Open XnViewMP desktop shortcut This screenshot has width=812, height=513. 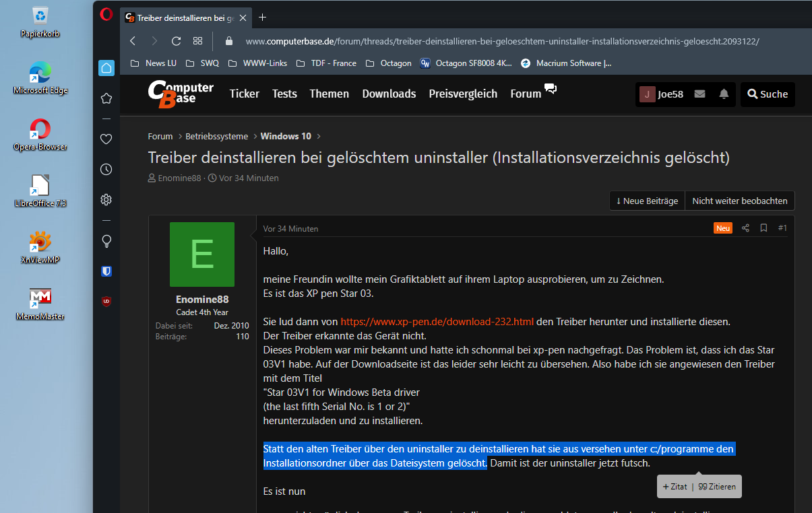click(40, 248)
